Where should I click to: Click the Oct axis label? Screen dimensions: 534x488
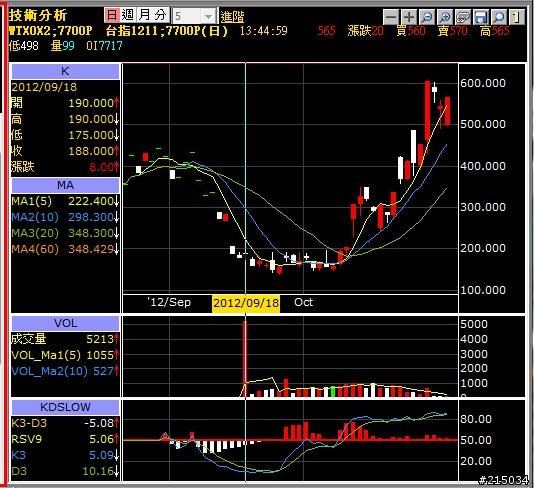303,302
